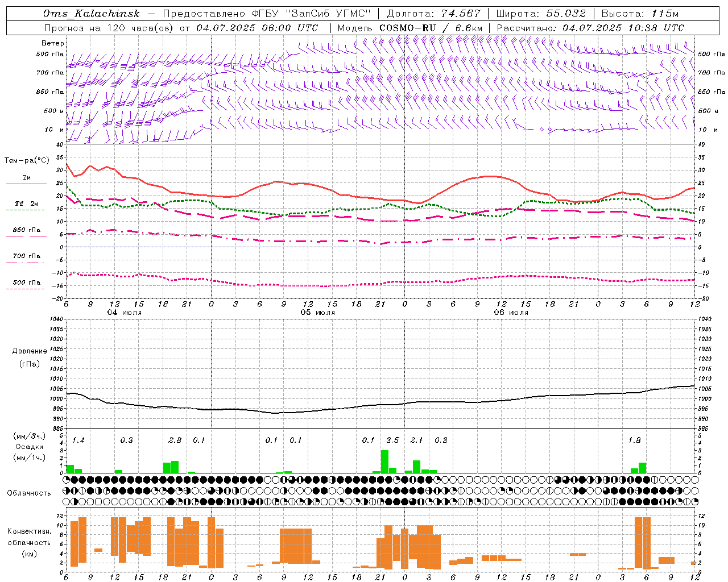The image size is (728, 582).
Task: Click the (мм/1ч.) unit label
Action: [x=30, y=457]
